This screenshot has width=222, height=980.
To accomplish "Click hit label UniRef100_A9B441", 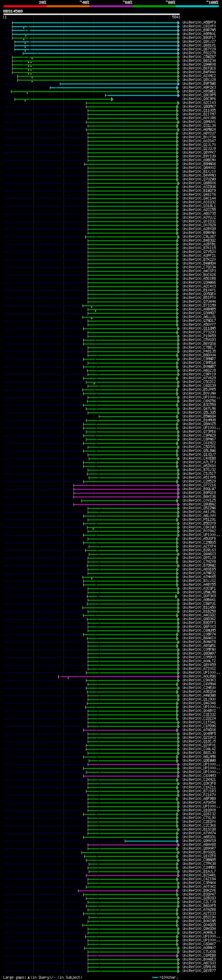I will point(199,600).
